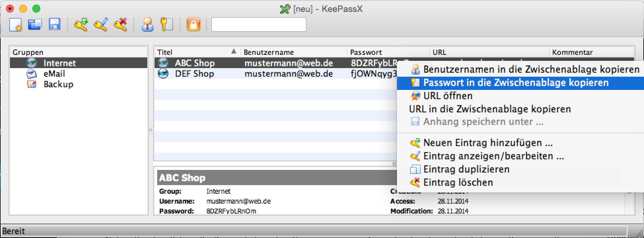644x238 pixels.
Task: Click the Add new entry key icon
Action: tap(81, 24)
